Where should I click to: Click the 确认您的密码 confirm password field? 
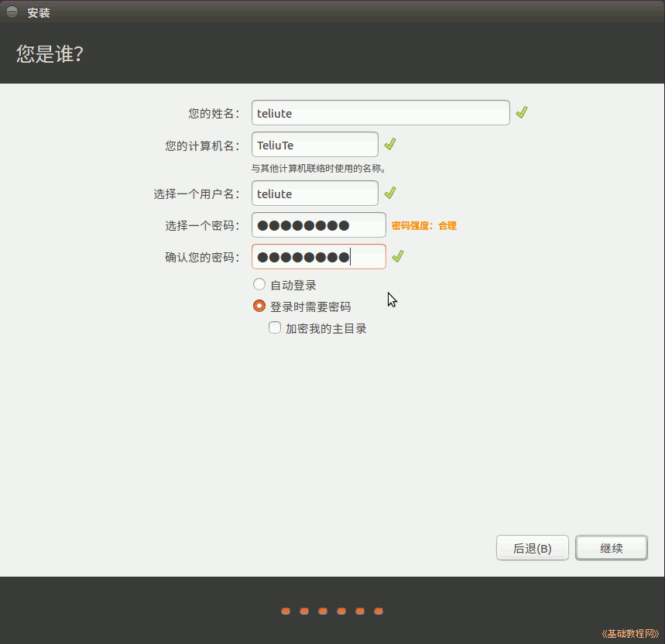point(318,257)
